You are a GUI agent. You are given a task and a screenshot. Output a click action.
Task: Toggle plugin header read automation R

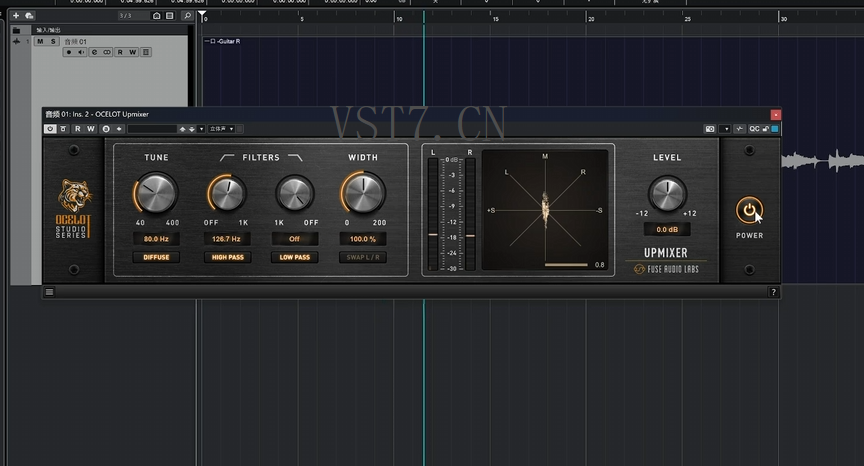tap(78, 129)
